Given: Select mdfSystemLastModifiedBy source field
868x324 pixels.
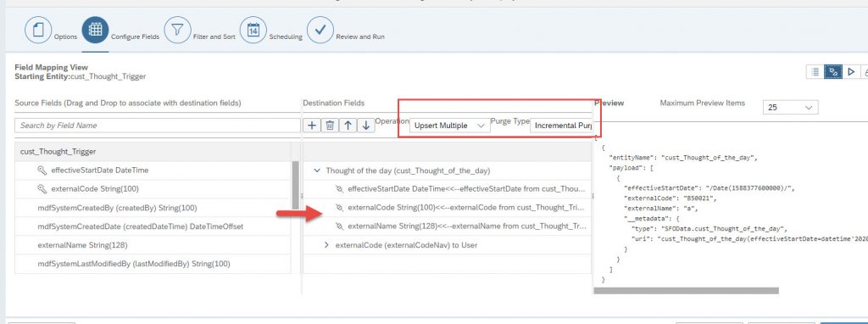Looking at the screenshot, I should [x=153, y=264].
